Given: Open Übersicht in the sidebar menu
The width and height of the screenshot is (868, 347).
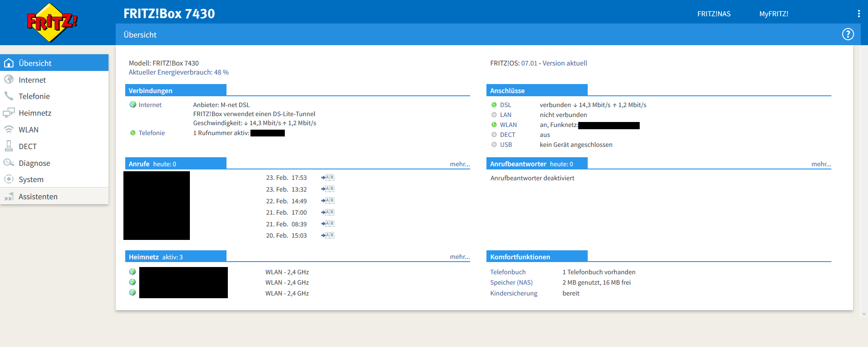Looking at the screenshot, I should pyautogui.click(x=54, y=63).
